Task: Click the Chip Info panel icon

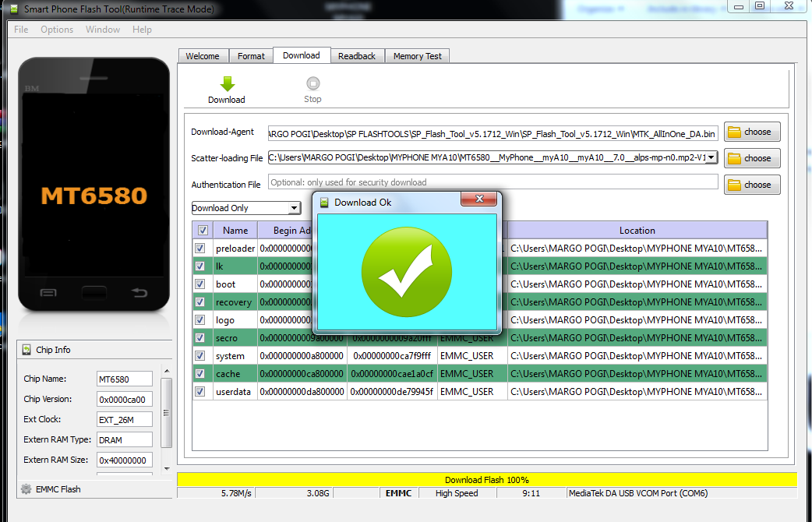Action: pos(26,350)
